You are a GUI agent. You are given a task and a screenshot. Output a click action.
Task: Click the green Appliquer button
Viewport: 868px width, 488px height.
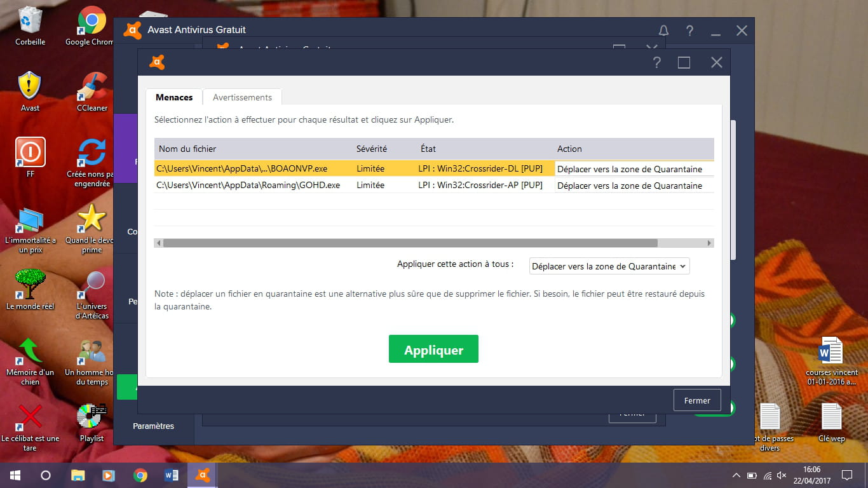(x=433, y=349)
